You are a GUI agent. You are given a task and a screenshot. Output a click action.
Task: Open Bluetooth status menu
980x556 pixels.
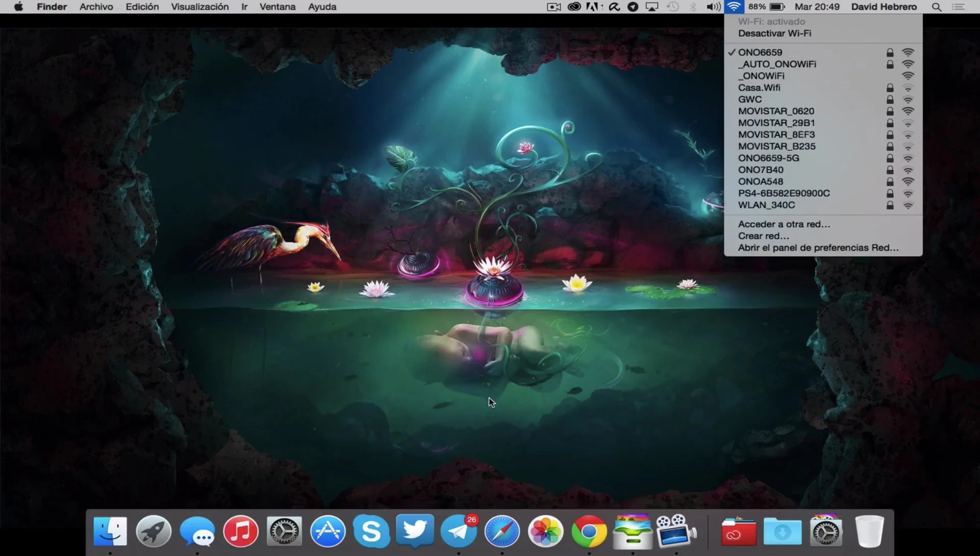[x=693, y=7]
